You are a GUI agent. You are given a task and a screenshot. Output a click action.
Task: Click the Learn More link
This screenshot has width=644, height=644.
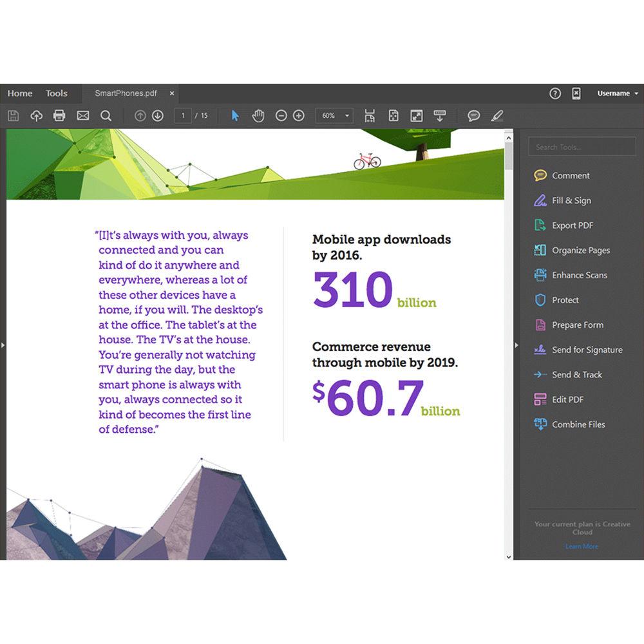(582, 546)
